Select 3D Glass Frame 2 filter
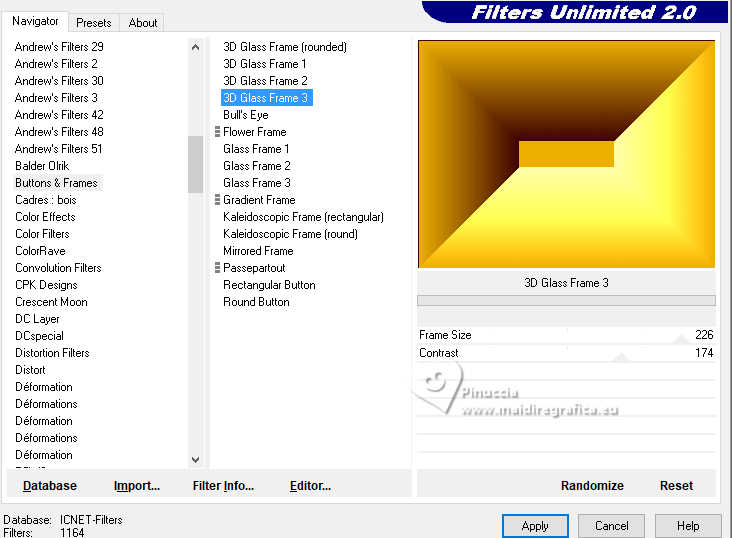The image size is (732, 538). pyautogui.click(x=265, y=81)
